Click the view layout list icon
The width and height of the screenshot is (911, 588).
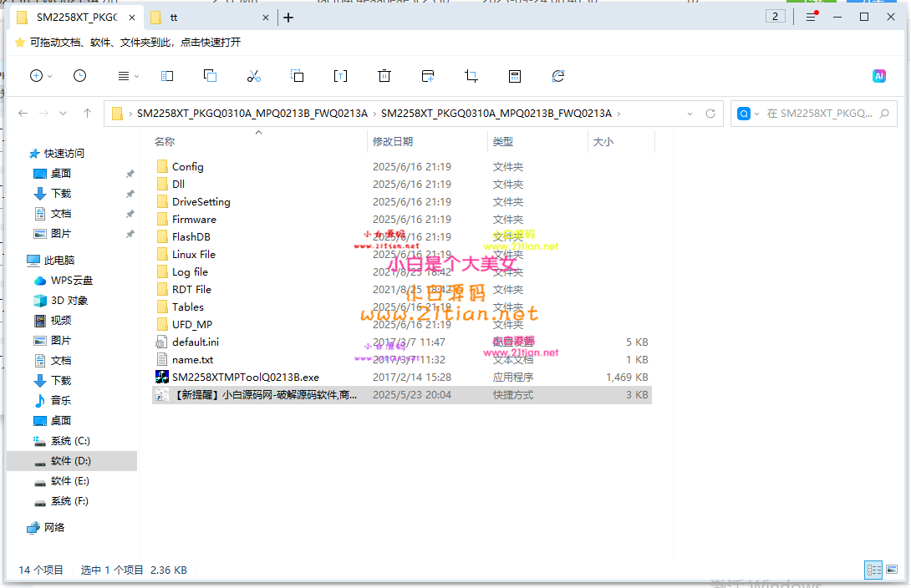(x=123, y=76)
